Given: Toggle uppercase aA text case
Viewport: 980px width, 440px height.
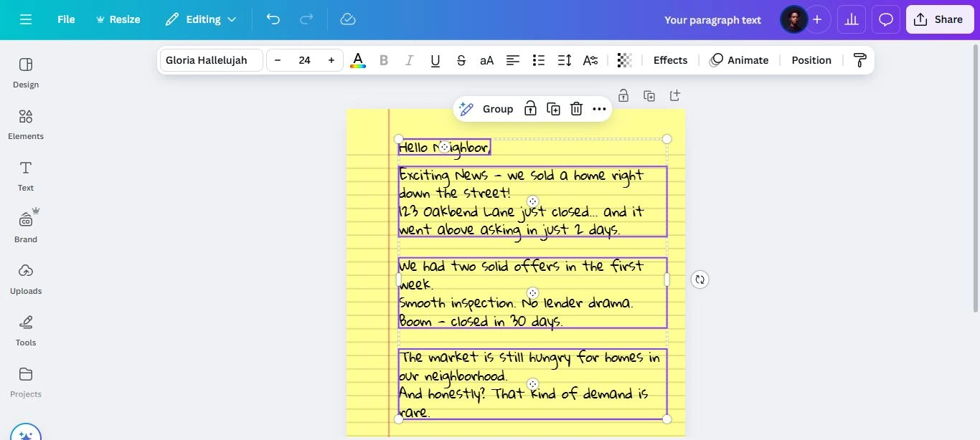Looking at the screenshot, I should click(x=487, y=60).
